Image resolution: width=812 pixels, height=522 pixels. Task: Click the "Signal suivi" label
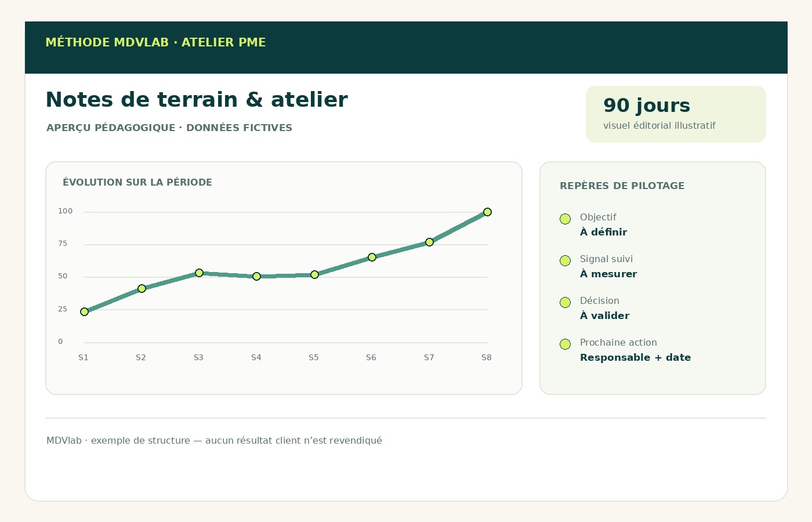point(606,259)
